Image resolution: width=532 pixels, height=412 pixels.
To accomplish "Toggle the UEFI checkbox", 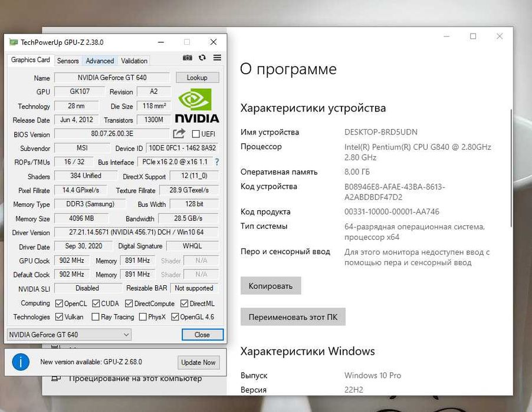I will pyautogui.click(x=196, y=134).
